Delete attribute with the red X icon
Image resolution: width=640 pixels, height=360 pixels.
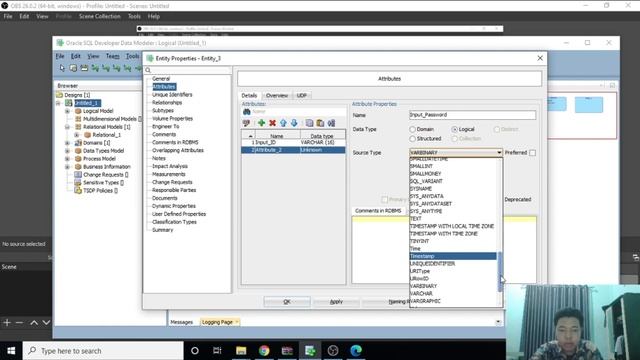tap(272, 123)
